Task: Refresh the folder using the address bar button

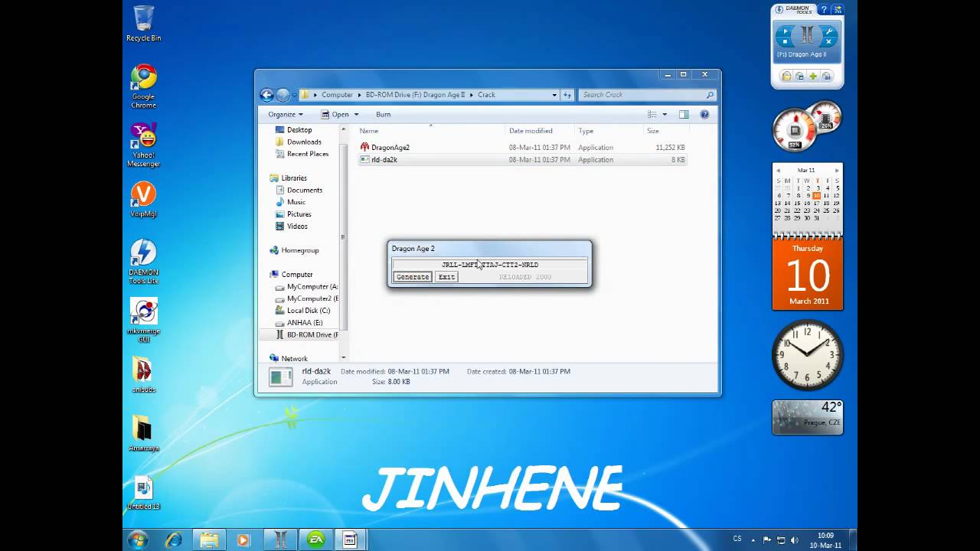Action: (x=567, y=95)
